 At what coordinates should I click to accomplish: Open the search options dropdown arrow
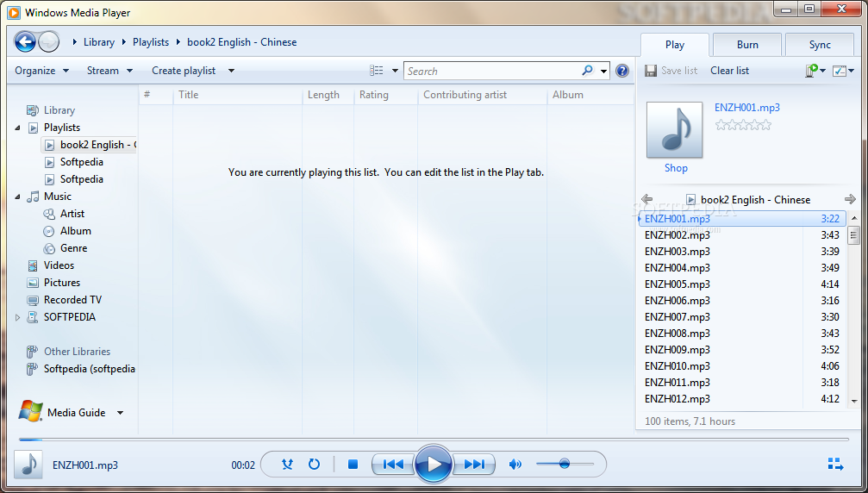603,71
